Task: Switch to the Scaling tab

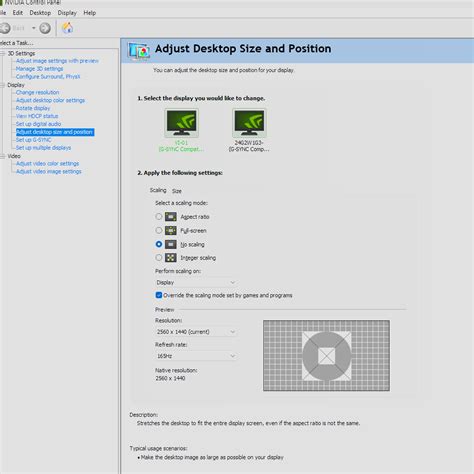Action: click(x=158, y=190)
